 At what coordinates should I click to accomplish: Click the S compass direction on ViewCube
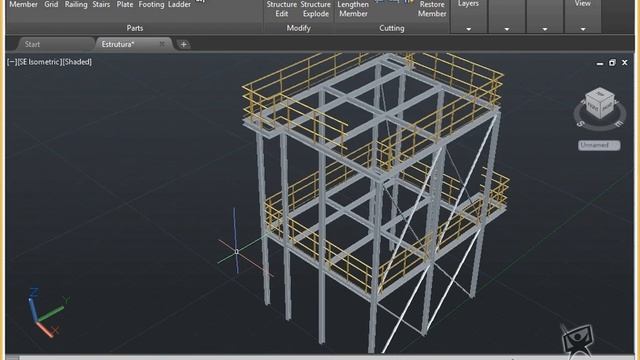tap(580, 124)
